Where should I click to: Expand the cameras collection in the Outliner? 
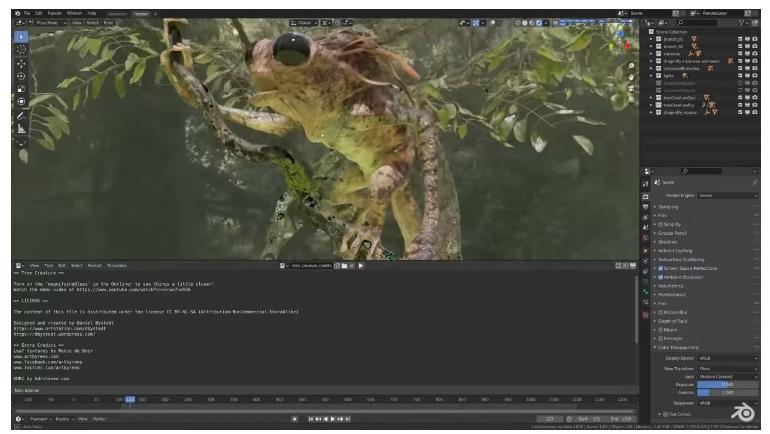[x=652, y=54]
